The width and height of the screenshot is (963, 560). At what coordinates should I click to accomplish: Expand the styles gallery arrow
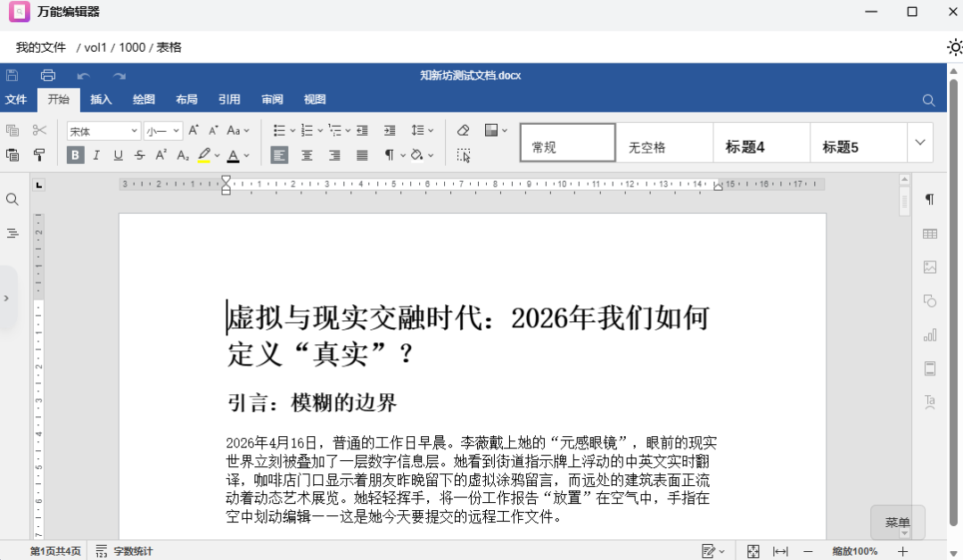tap(920, 143)
